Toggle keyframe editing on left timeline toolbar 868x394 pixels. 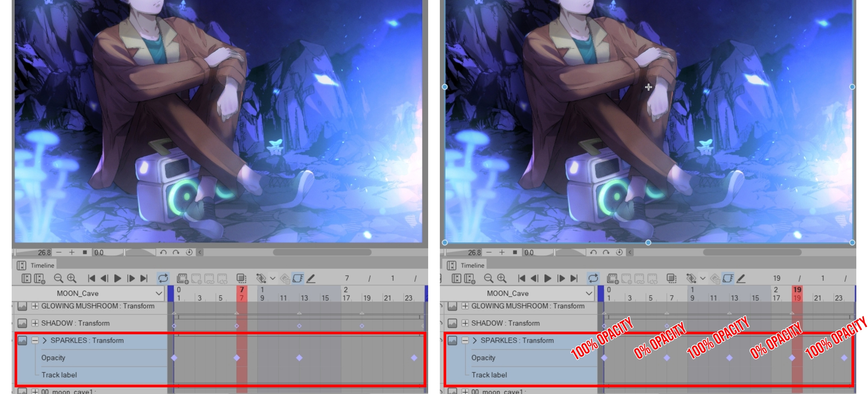(298, 278)
